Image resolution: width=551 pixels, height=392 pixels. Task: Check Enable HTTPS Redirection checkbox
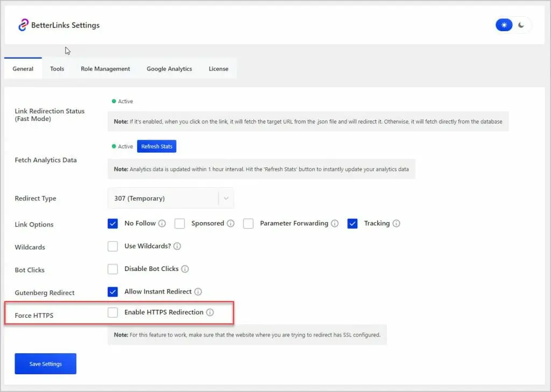point(113,312)
